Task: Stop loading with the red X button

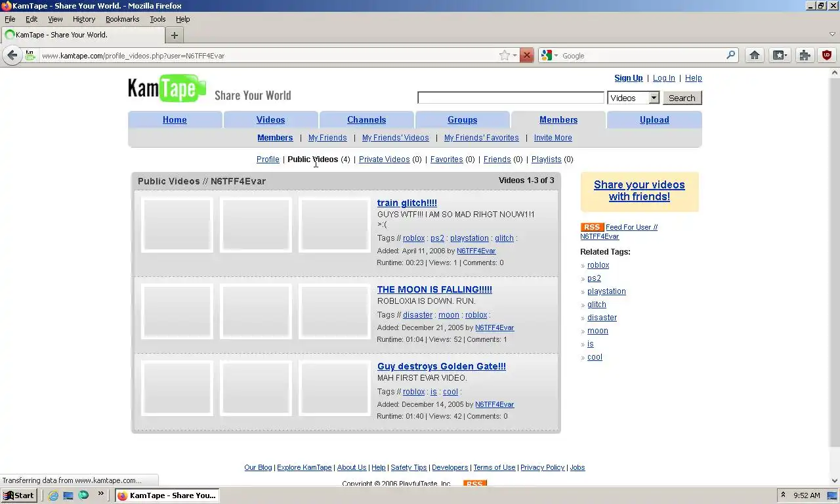Action: 526,56
